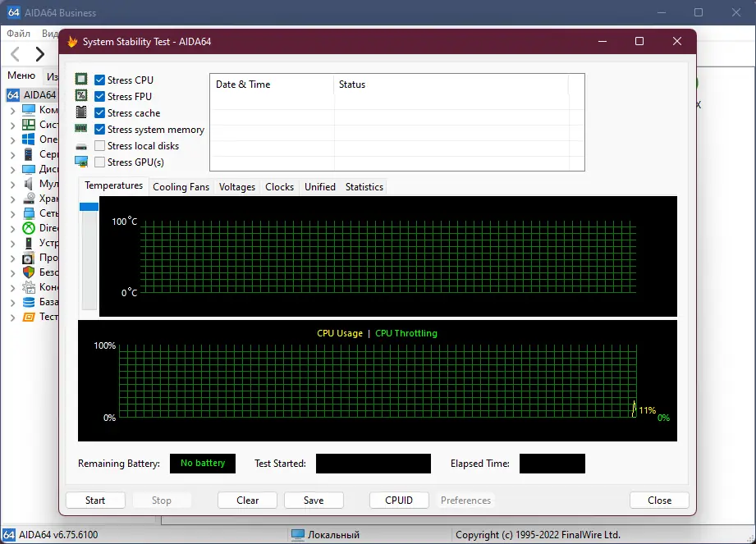756x544 pixels.
Task: Click the flame icon in the dialog title bar
Action: (72, 42)
